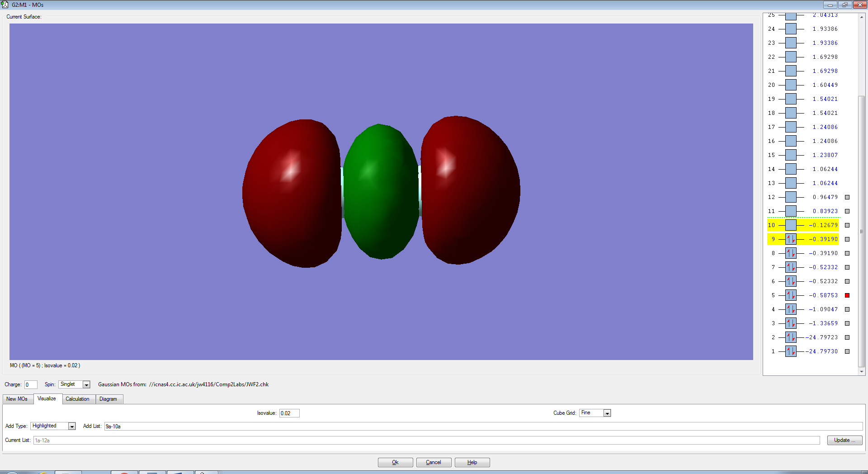
Task: Click the GaussView icon in the title bar
Action: 5,5
